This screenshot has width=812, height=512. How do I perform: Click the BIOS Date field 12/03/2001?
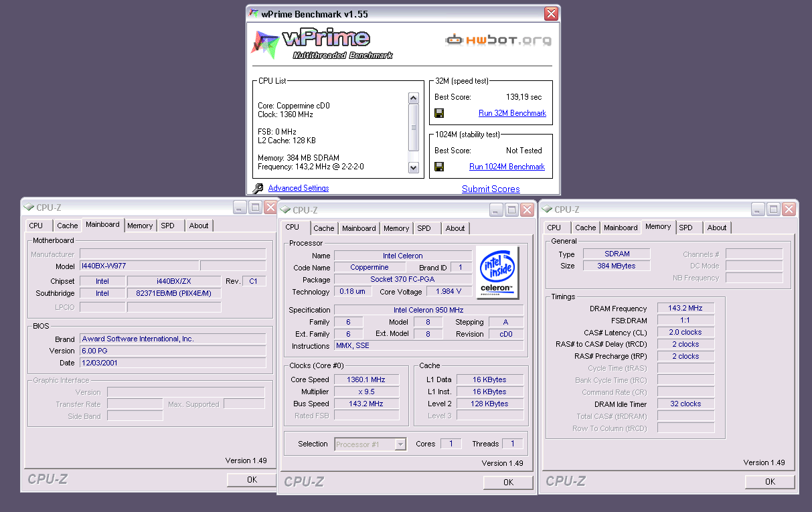pyautogui.click(x=173, y=363)
